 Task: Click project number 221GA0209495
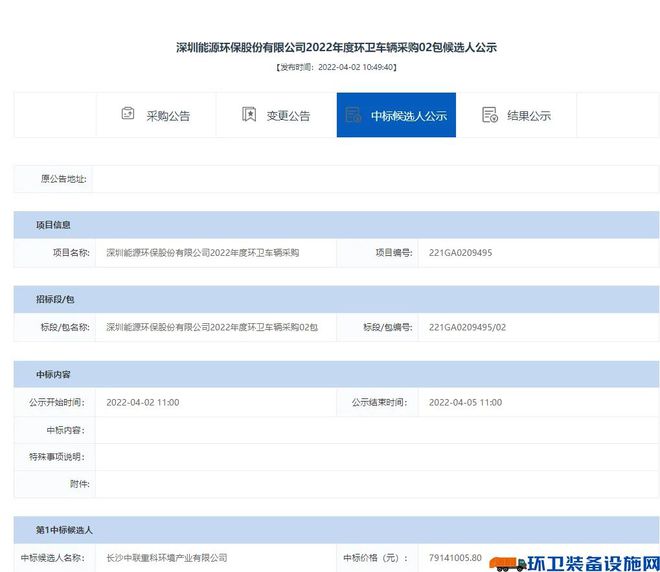(x=460, y=253)
